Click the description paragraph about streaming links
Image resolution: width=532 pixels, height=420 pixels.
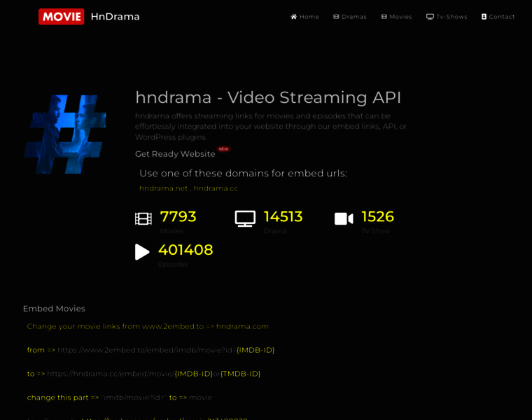point(271,127)
